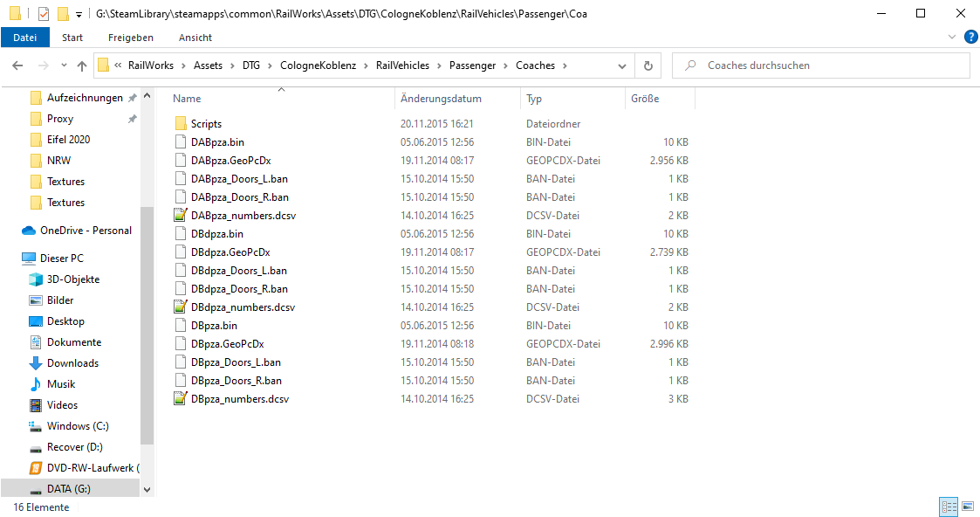This screenshot has width=980, height=517.
Task: Select DBpza_Doors_R.ban file
Action: coord(236,381)
